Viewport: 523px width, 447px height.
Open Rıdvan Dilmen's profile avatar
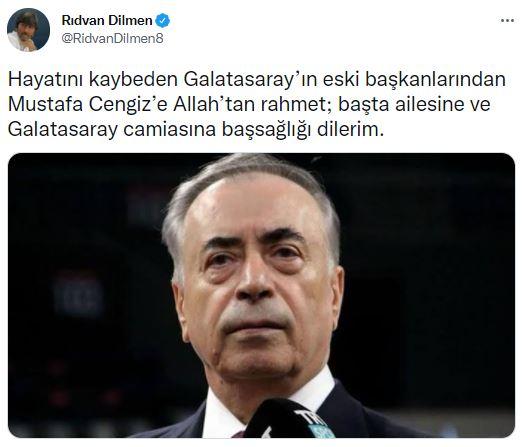[x=28, y=29]
